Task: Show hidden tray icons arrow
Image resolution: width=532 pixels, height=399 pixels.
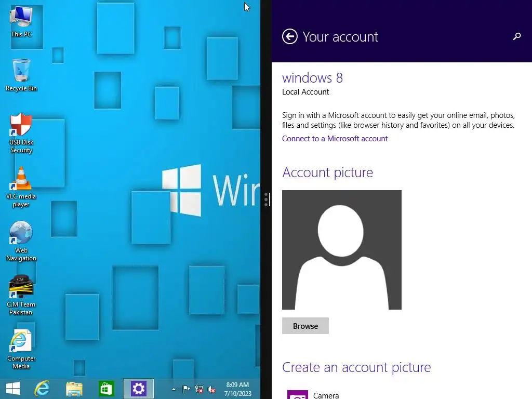Action: click(174, 390)
